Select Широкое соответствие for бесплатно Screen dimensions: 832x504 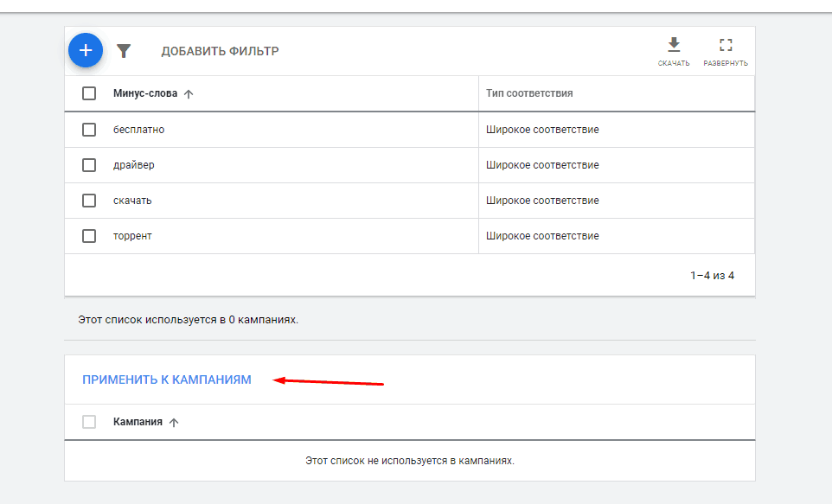tap(544, 129)
